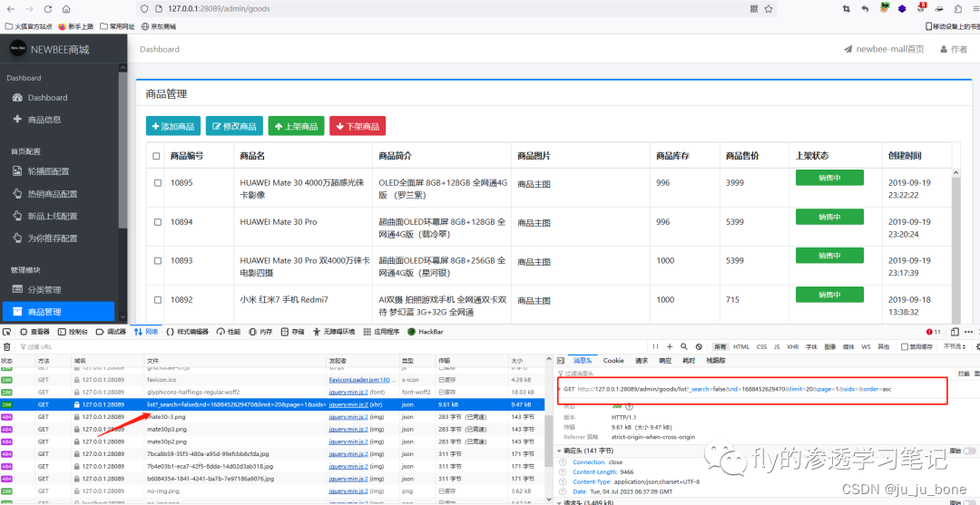Click the request blocking icon
Viewport: 980px width, 505px height.
699,346
